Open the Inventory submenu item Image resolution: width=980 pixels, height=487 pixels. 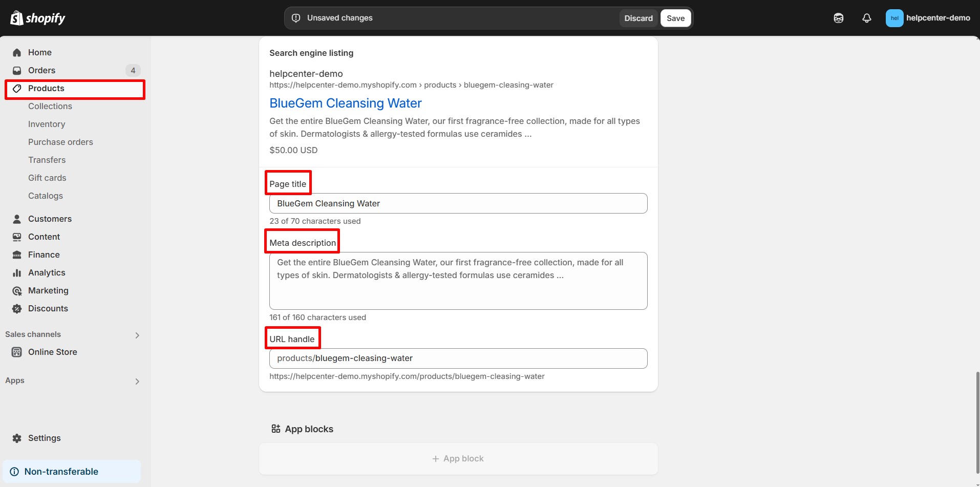point(47,124)
